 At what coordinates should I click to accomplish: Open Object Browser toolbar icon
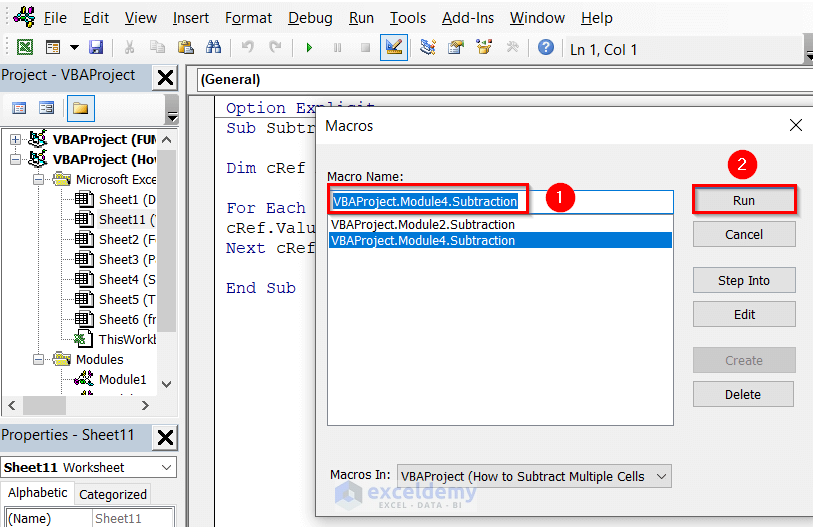[484, 48]
